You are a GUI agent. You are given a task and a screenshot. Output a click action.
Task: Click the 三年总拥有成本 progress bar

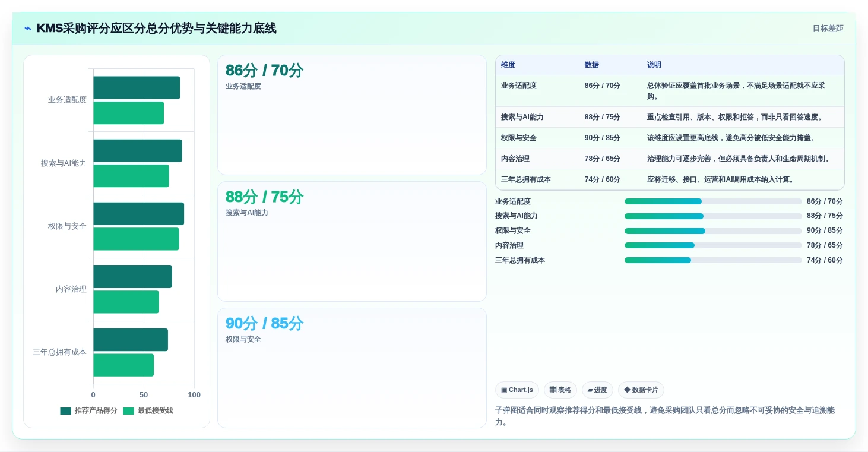point(713,260)
